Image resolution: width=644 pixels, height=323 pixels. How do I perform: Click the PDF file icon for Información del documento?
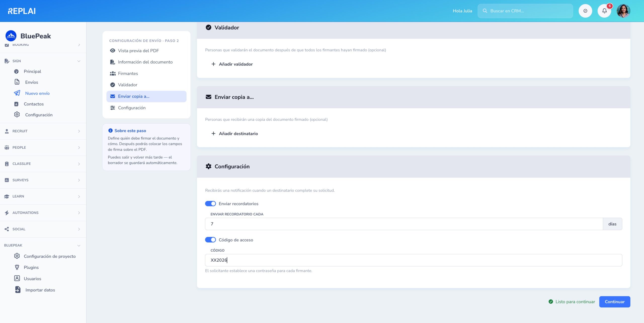(112, 62)
